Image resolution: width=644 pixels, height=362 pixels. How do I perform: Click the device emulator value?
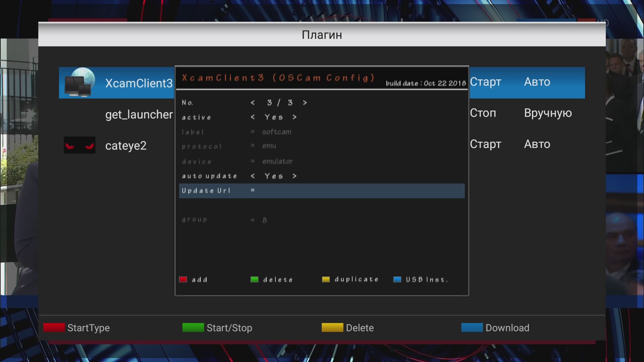tap(277, 161)
